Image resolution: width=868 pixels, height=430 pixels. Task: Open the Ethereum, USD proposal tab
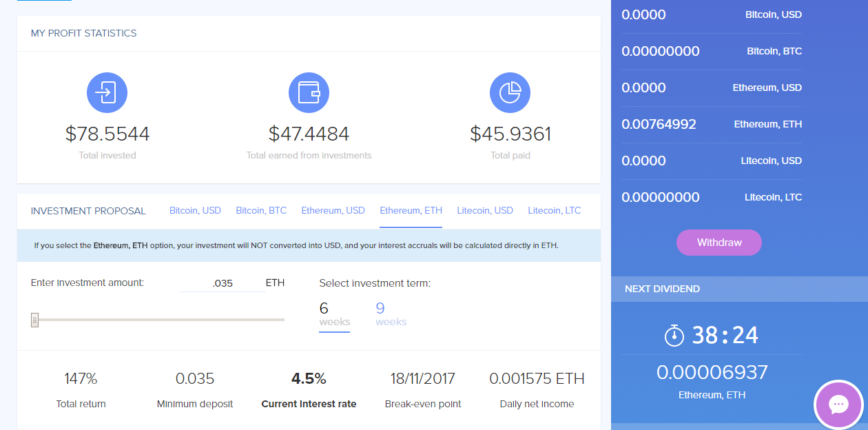click(x=333, y=210)
